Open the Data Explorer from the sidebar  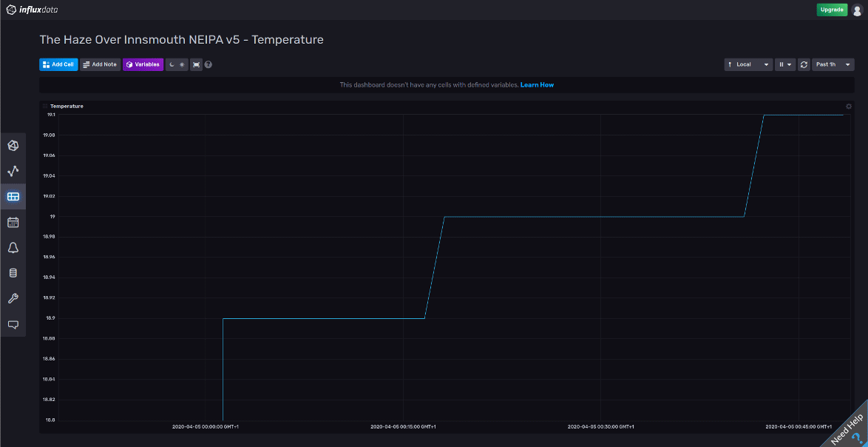coord(13,171)
